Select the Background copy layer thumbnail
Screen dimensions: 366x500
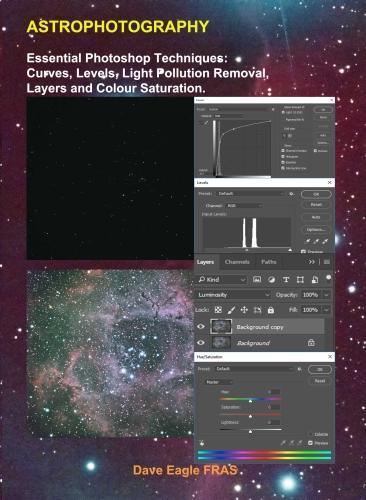pos(221,326)
